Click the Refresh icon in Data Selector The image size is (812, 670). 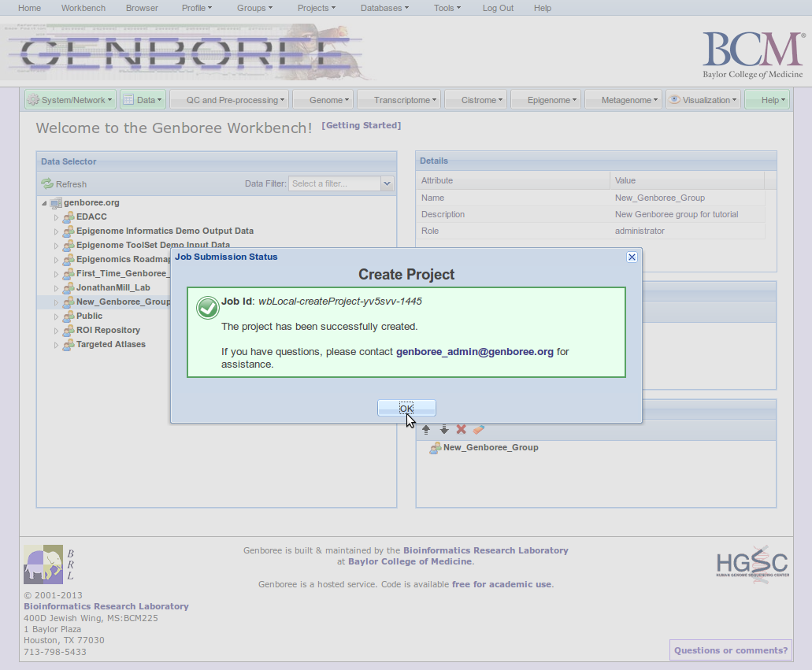(47, 183)
